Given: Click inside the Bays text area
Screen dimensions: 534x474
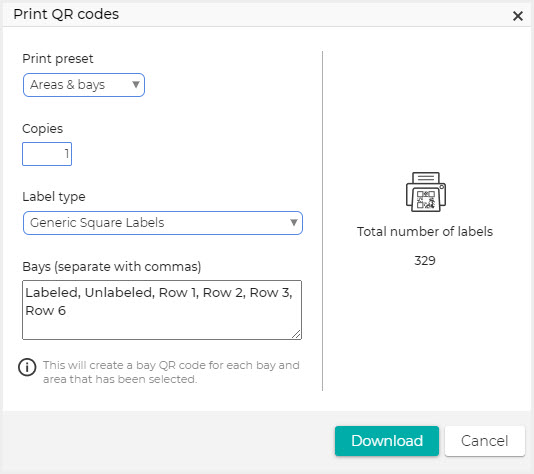Looking at the screenshot, I should click(162, 310).
